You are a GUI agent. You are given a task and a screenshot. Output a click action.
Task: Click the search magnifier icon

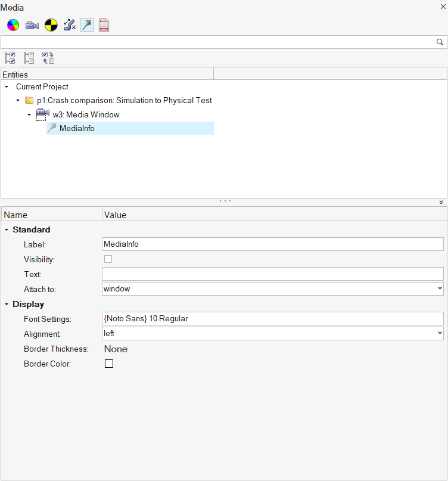(x=440, y=42)
